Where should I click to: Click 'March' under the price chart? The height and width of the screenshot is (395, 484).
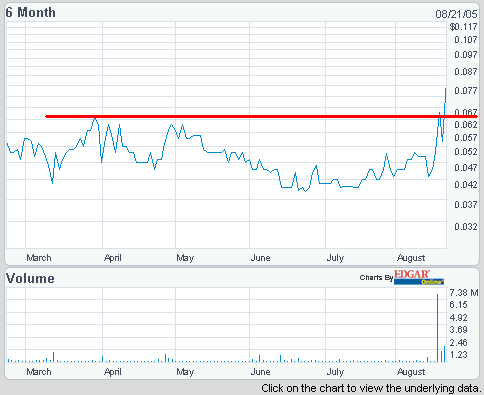[39, 258]
